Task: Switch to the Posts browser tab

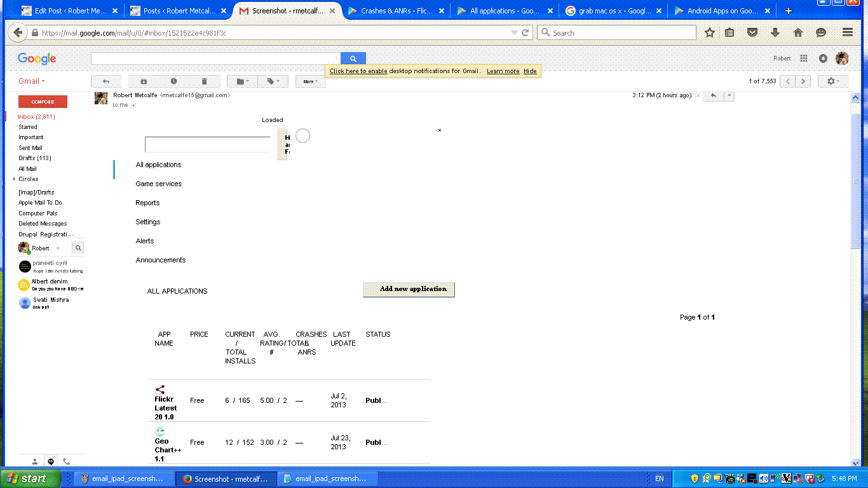Action: 178,11
